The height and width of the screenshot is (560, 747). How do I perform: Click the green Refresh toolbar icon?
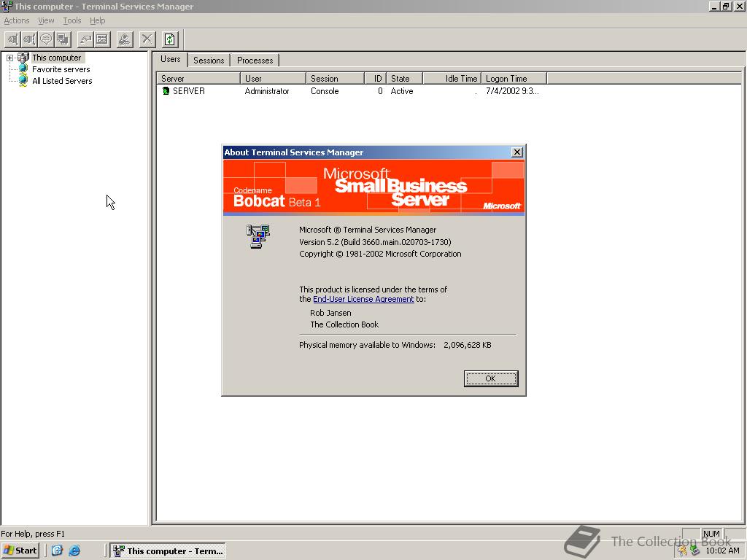point(170,39)
